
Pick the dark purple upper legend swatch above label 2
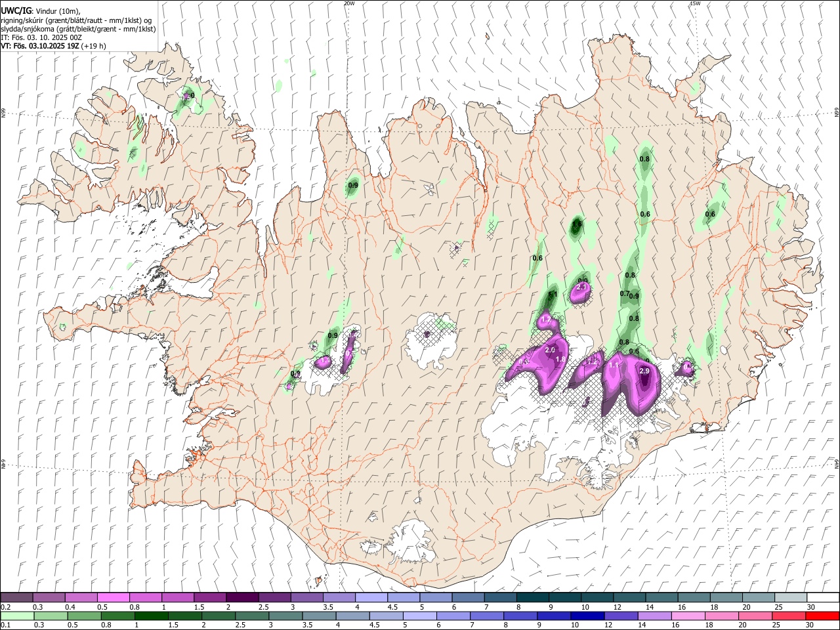(242, 598)
